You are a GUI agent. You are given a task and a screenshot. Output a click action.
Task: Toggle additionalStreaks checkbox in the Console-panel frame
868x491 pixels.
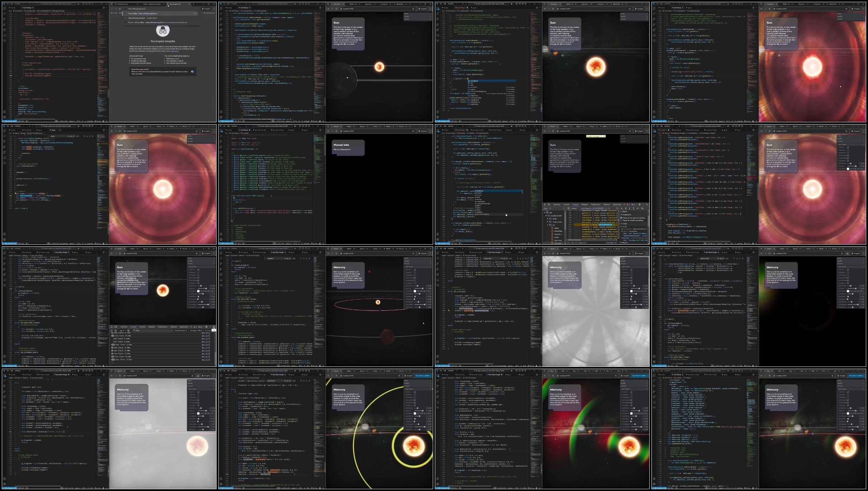coord(198,278)
